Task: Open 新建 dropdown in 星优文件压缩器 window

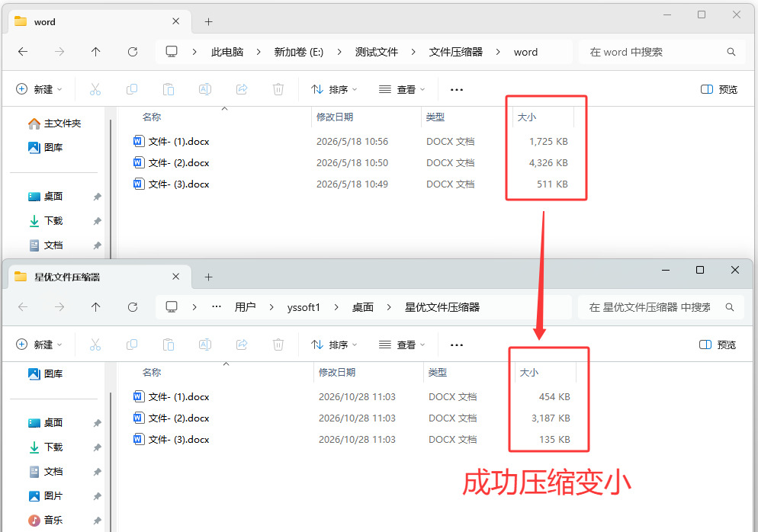Action: [x=39, y=345]
